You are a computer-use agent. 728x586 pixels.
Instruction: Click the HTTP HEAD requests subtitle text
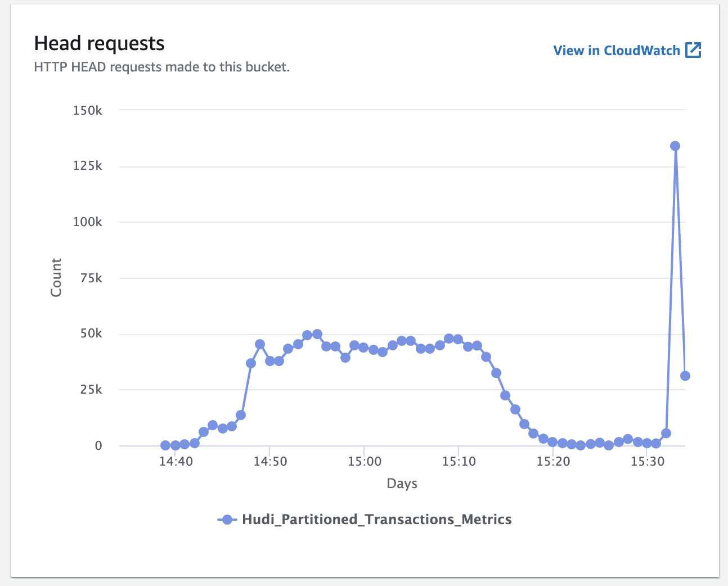pyautogui.click(x=162, y=66)
